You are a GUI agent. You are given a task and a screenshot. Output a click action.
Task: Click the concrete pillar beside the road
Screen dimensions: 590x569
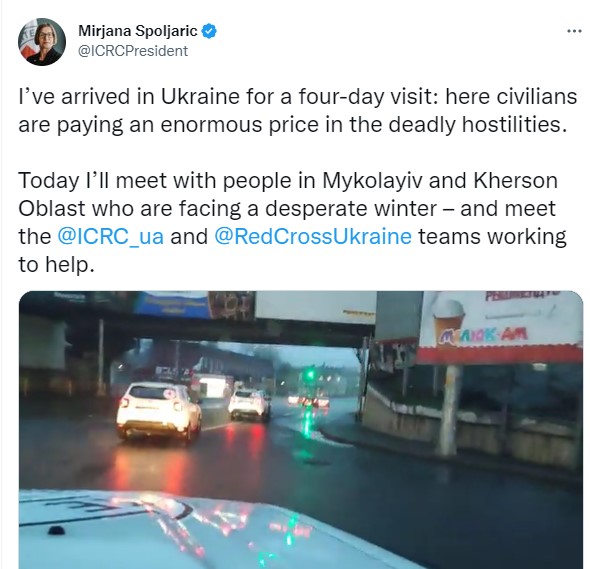[x=448, y=410]
